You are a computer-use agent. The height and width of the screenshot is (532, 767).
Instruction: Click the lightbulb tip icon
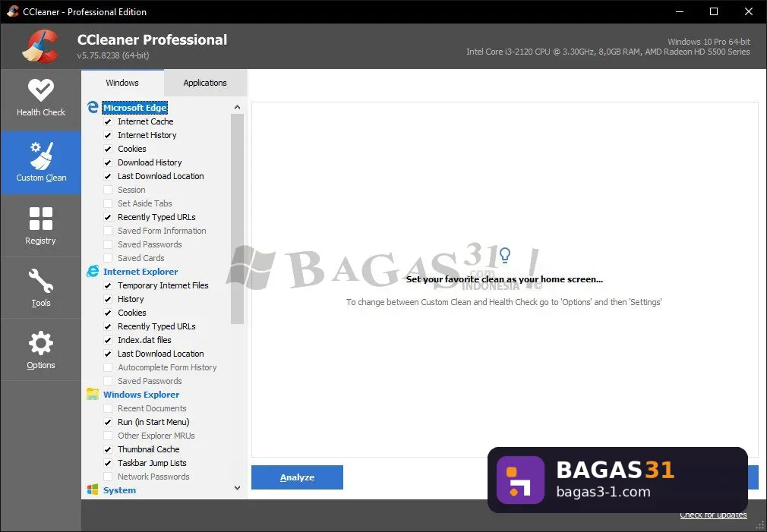pos(505,255)
